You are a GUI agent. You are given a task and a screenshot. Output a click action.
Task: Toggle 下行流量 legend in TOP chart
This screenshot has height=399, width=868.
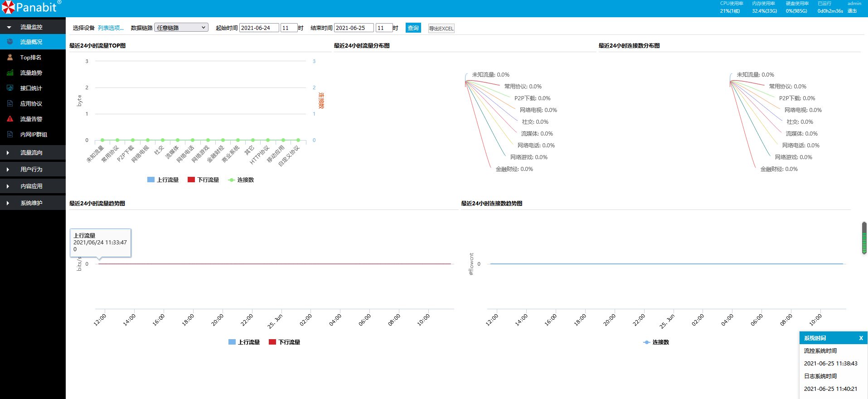pyautogui.click(x=203, y=180)
